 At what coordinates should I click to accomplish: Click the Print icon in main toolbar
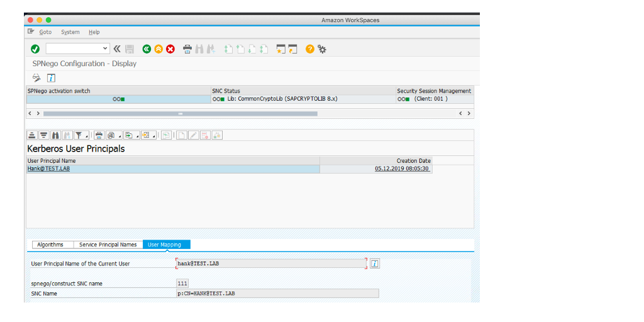pos(187,49)
